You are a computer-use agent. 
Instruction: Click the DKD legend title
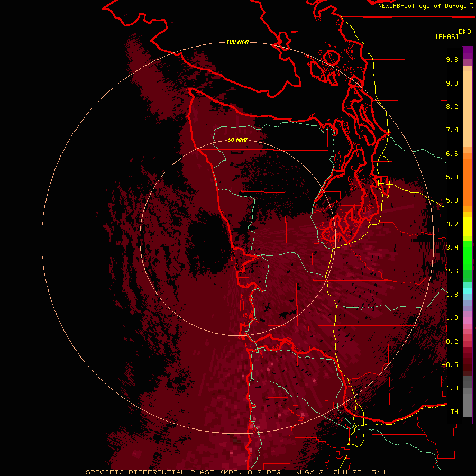(465, 32)
